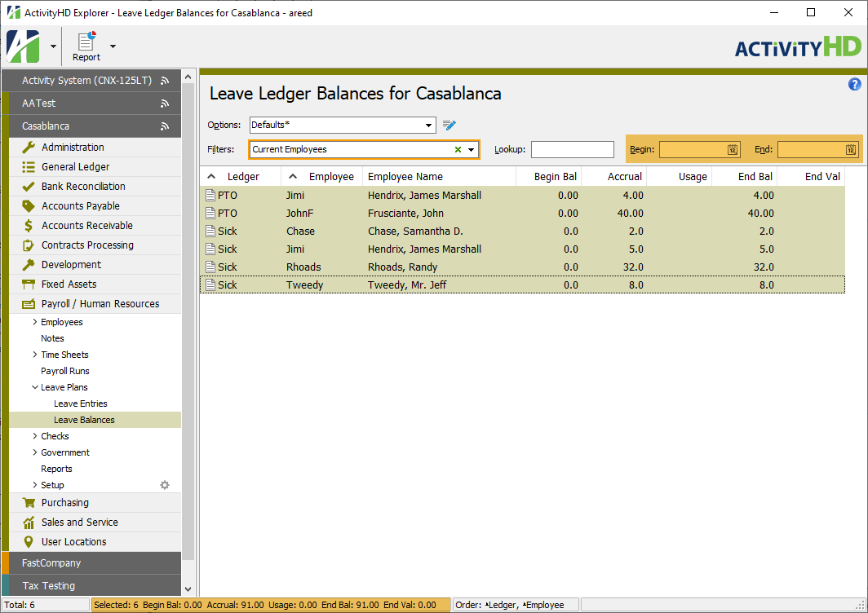Click the ActivityHD application logo button

[23, 46]
